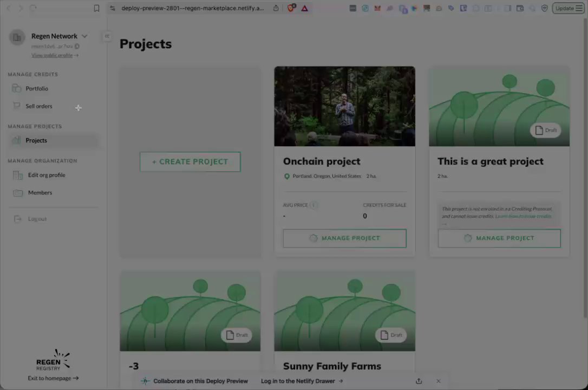Click the Netlify bar share icon
Screen dimensions: 588x390
point(419,381)
